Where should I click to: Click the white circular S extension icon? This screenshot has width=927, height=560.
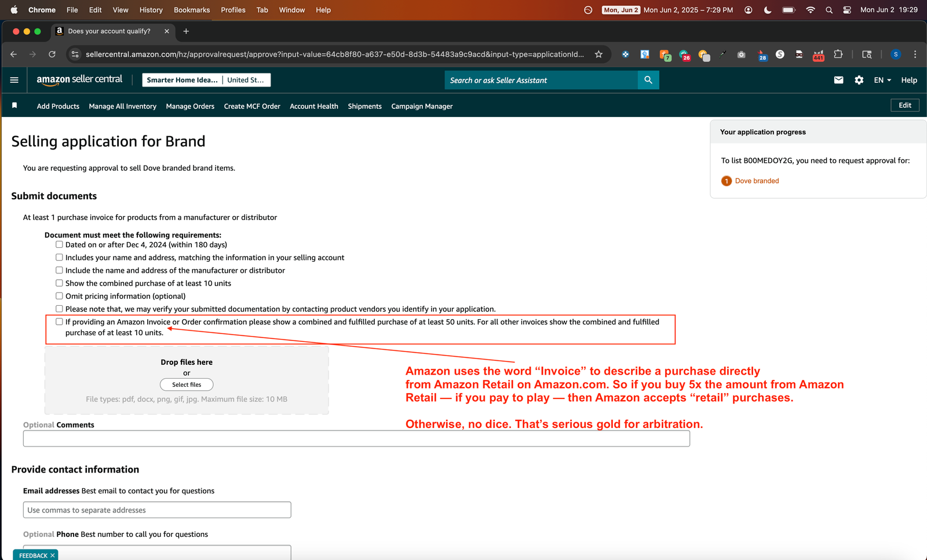click(780, 54)
